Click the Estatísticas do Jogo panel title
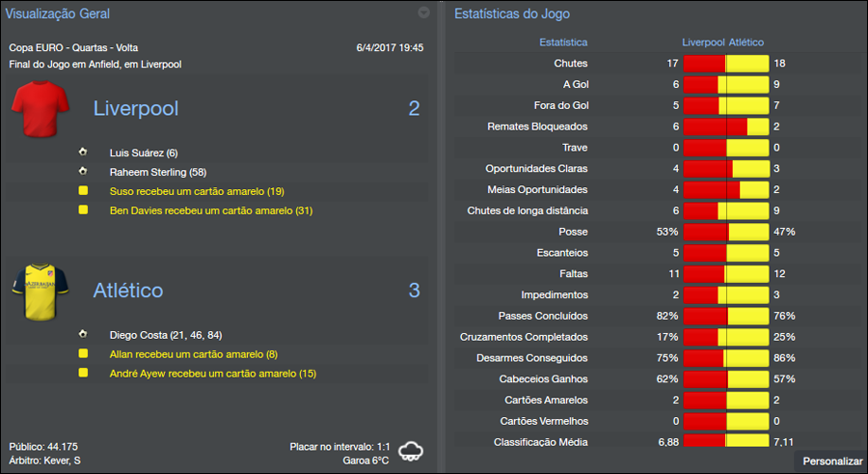 tap(511, 14)
